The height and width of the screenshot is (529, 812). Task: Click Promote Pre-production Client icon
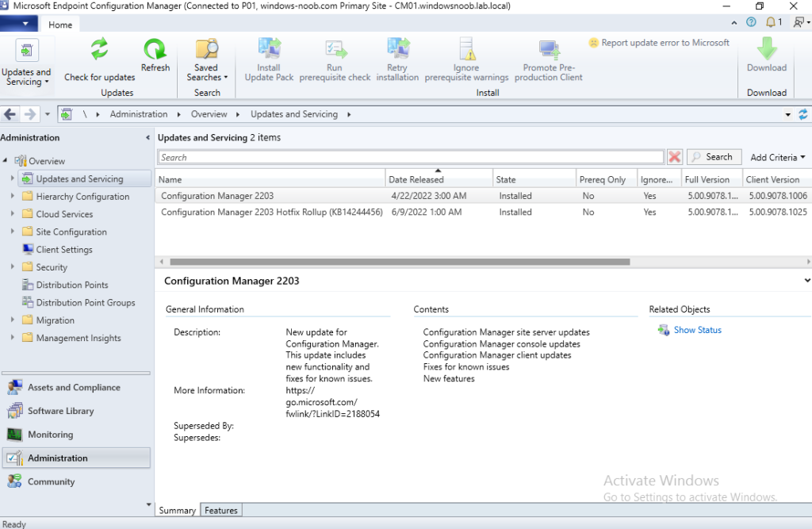[x=549, y=50]
